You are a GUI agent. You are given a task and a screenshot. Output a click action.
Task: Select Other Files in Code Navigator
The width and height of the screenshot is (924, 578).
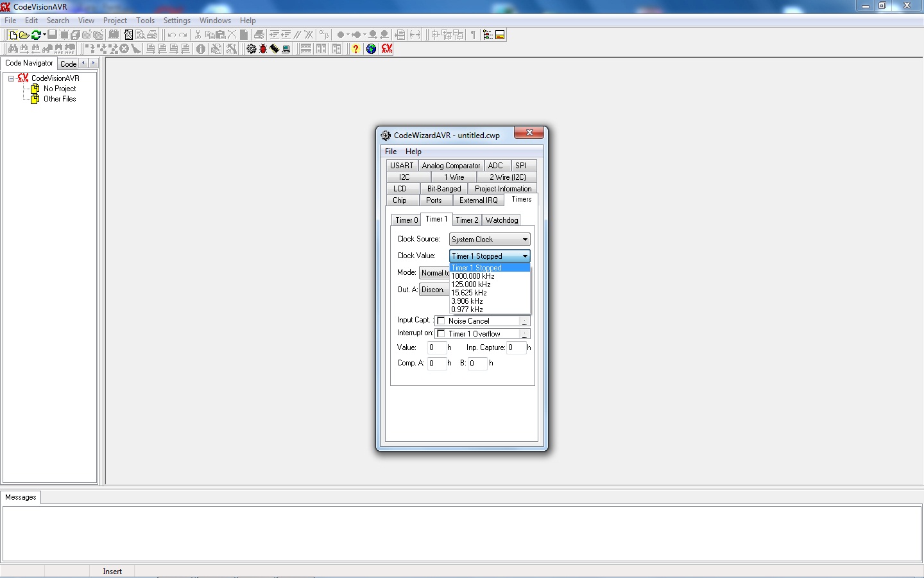(x=60, y=99)
